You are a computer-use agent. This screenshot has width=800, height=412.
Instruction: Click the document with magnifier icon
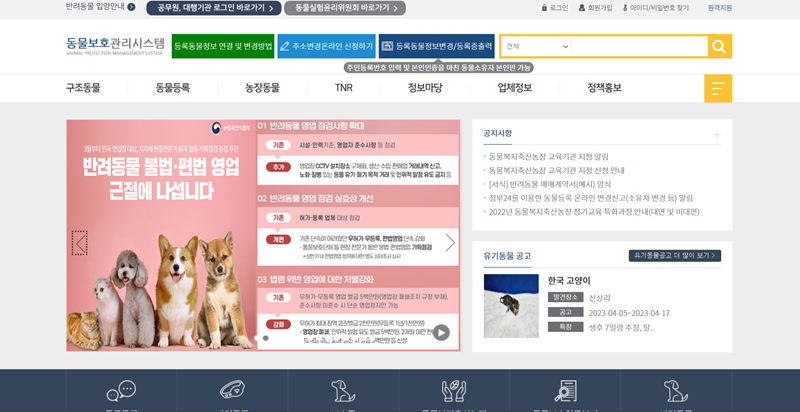point(565,391)
